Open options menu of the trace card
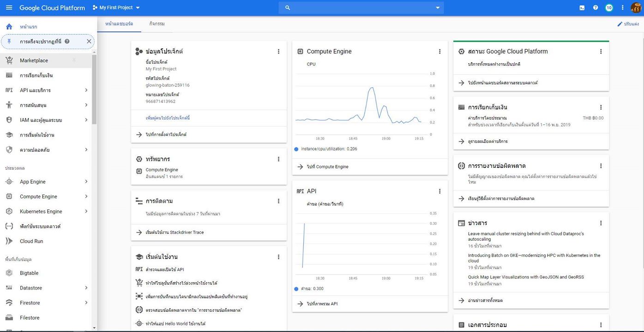The image size is (644, 332). coord(278,201)
